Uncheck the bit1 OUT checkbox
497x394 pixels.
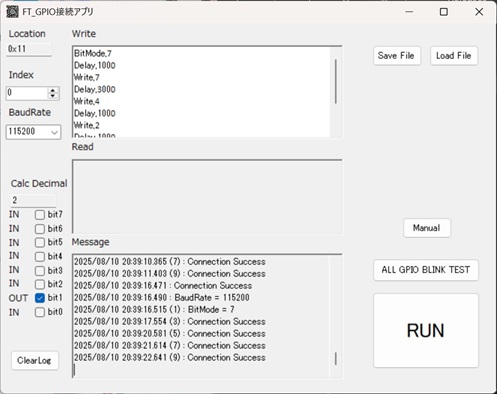[40, 298]
